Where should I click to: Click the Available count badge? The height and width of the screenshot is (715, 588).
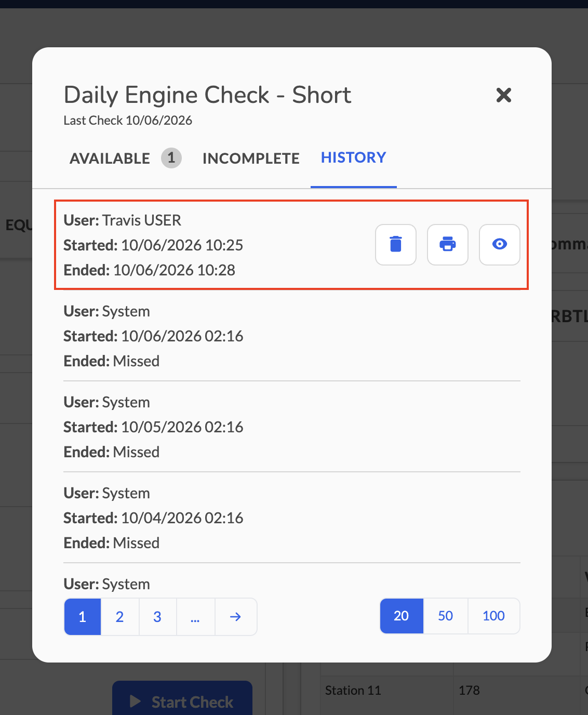tap(171, 158)
